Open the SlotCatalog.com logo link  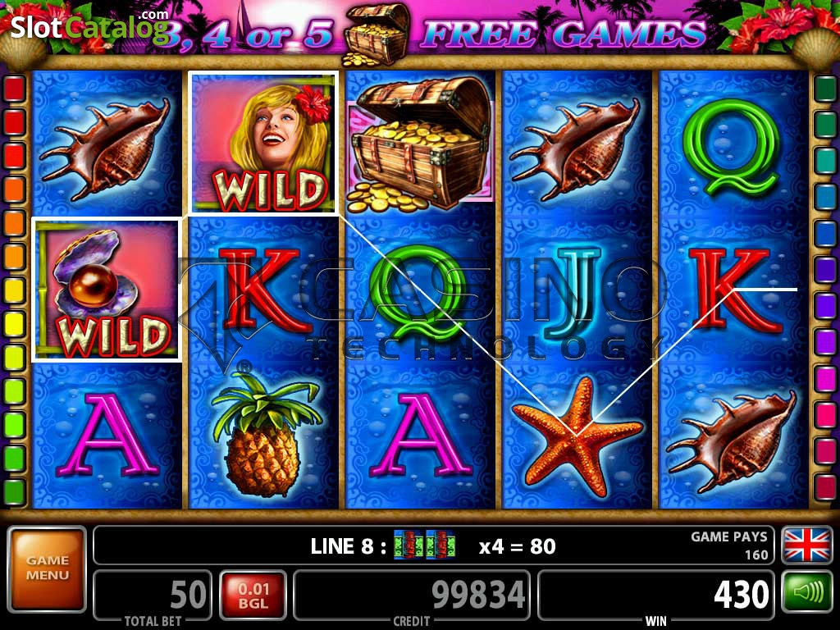click(x=89, y=25)
